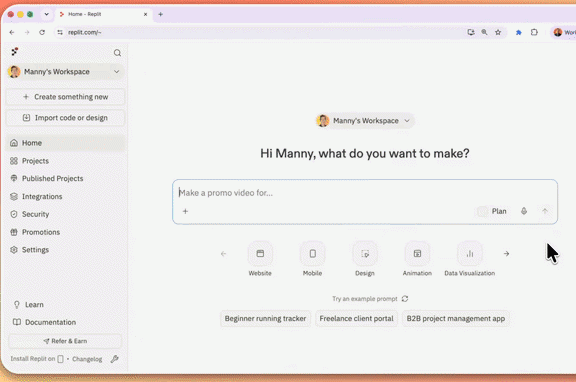Viewport: 576px width, 382px height.
Task: Click the search icon in sidebar
Action: 117,53
